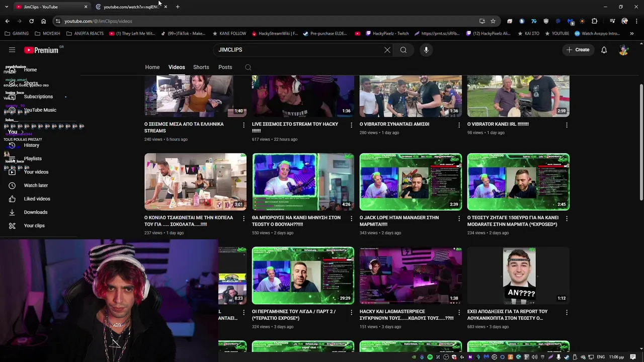
Task: Open side panel browser profile avatar
Action: click(x=624, y=21)
